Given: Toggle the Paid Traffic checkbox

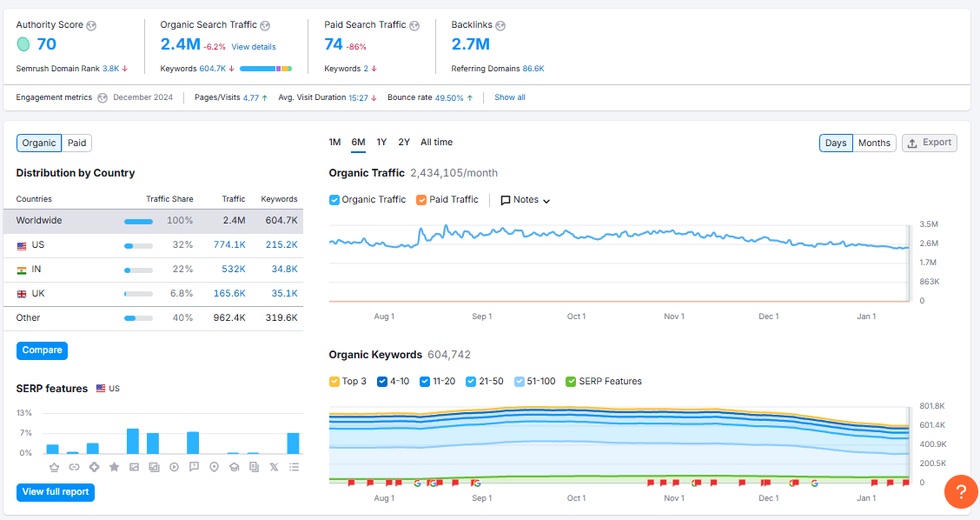Looking at the screenshot, I should 421,200.
